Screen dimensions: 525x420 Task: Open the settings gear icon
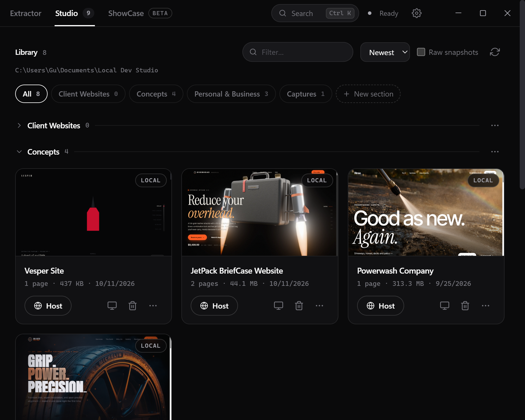416,13
